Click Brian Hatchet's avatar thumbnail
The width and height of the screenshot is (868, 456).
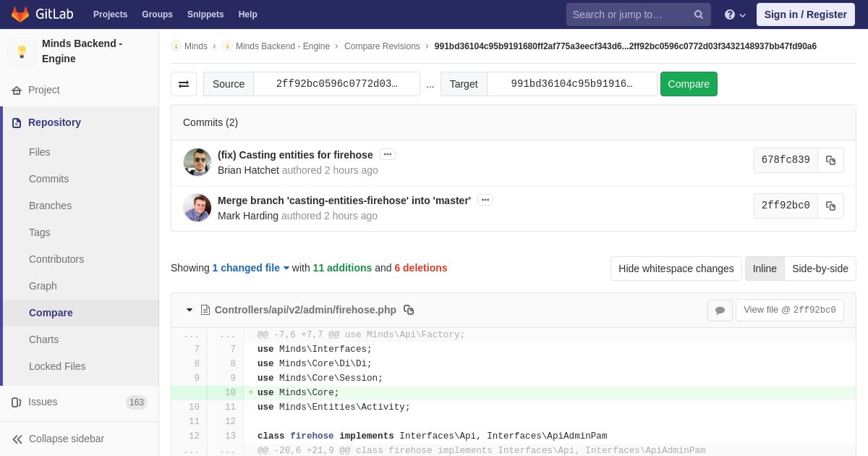(197, 162)
